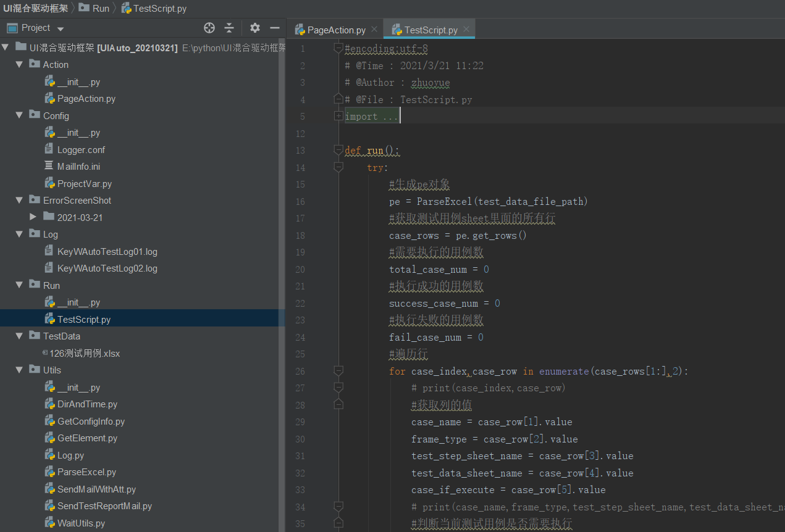Open the Project view dropdown

tap(60, 28)
